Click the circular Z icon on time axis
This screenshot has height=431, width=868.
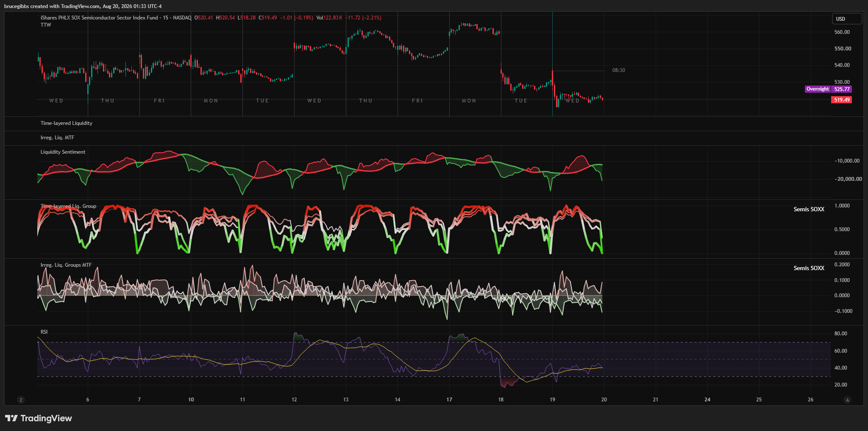[21, 400]
